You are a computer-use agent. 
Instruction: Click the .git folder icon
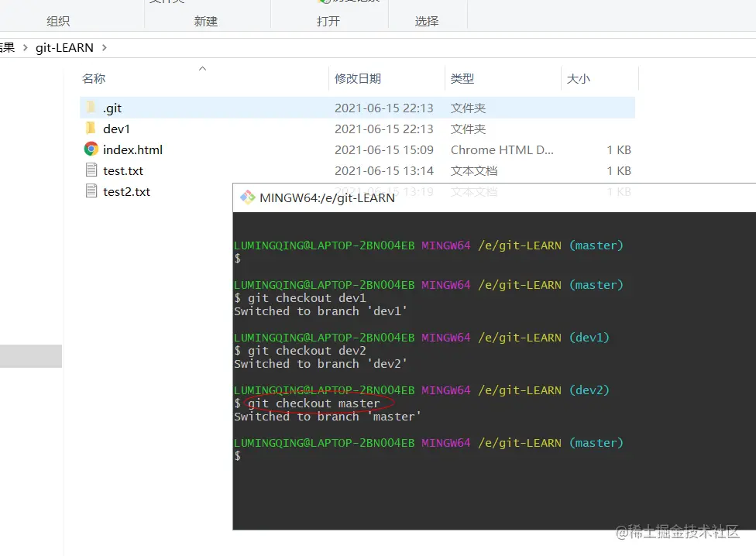click(91, 108)
